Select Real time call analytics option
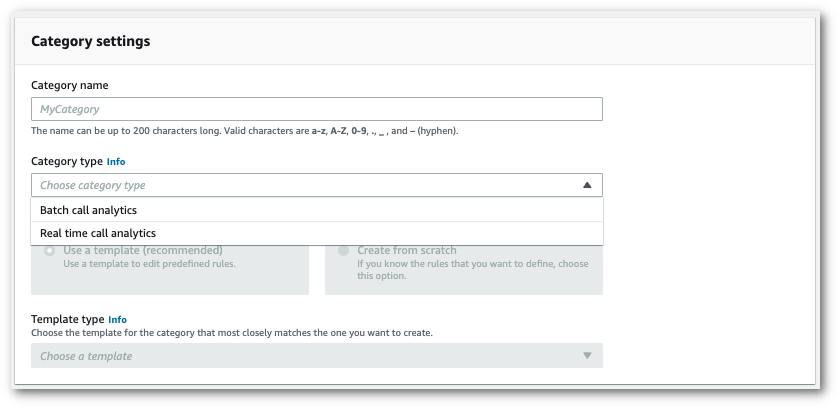The image size is (839, 408). [x=97, y=233]
